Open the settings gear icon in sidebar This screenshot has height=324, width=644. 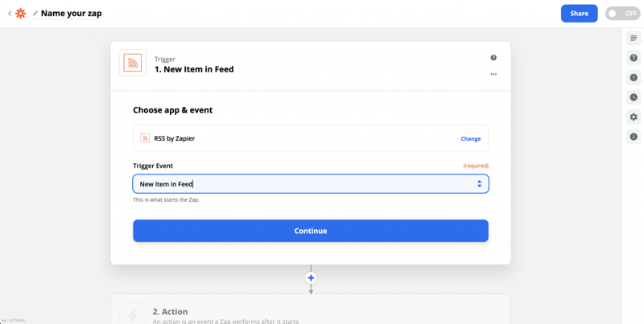(634, 117)
